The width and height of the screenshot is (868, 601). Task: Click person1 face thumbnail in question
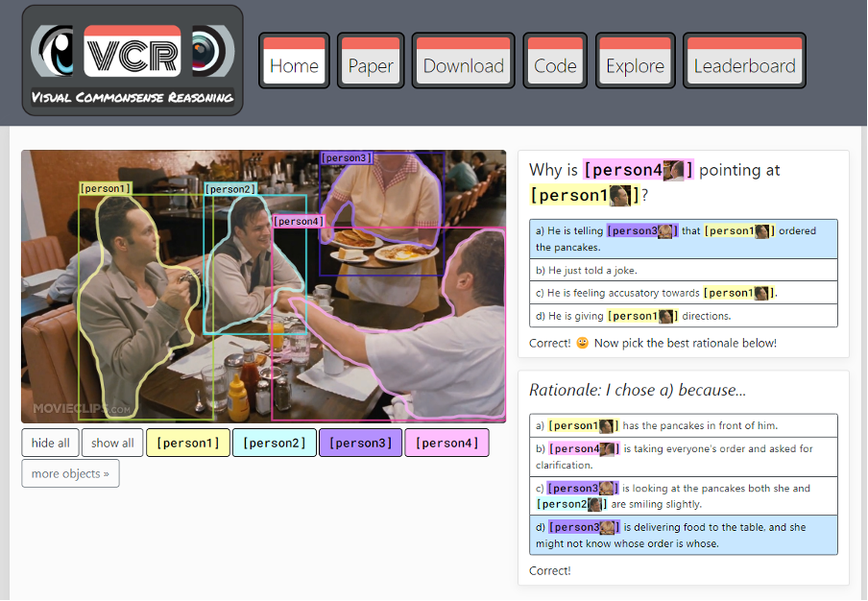point(619,196)
